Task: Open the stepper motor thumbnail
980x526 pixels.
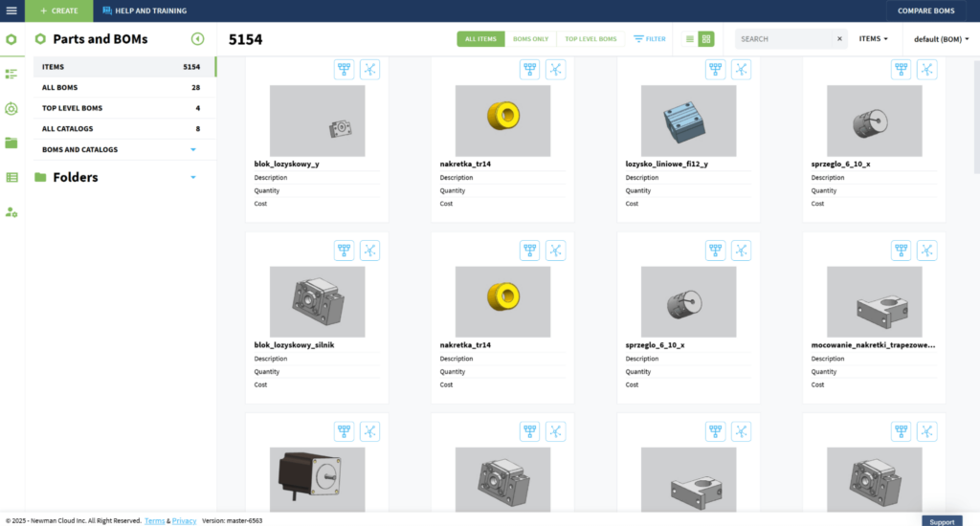Action: tap(317, 479)
